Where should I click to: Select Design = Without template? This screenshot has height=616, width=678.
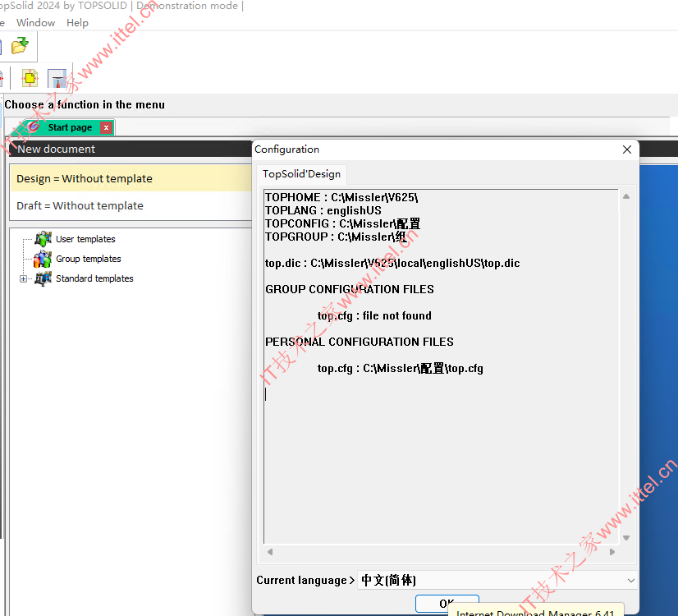(x=131, y=179)
